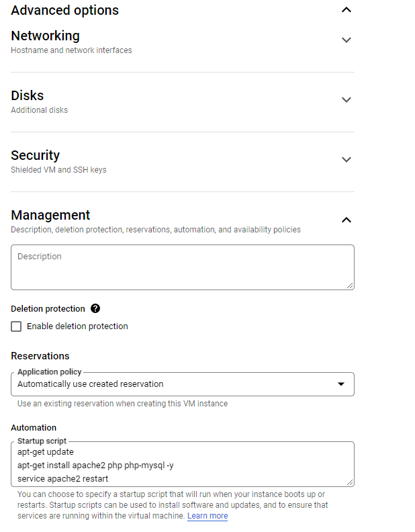Collapse the Management section chevron
The width and height of the screenshot is (415, 532).
(x=347, y=220)
